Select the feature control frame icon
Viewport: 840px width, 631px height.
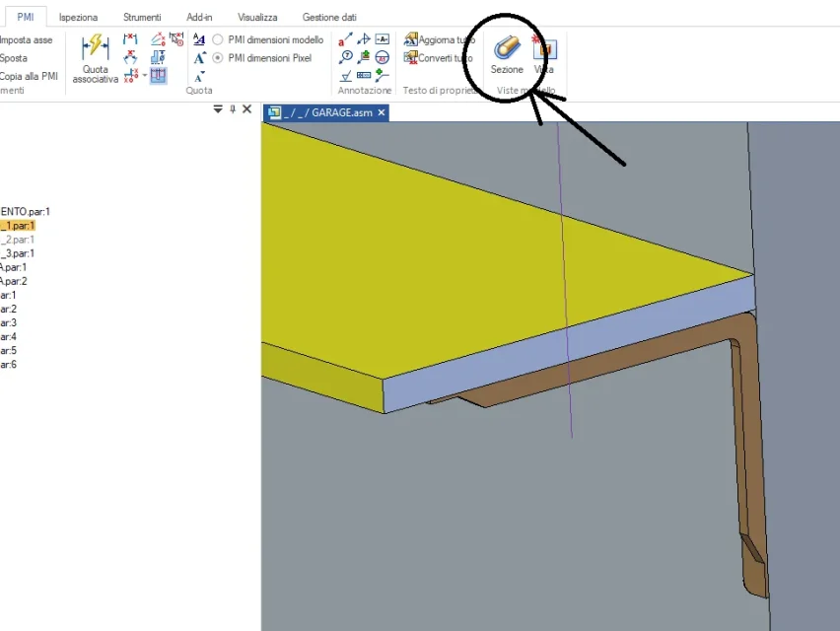click(x=364, y=75)
